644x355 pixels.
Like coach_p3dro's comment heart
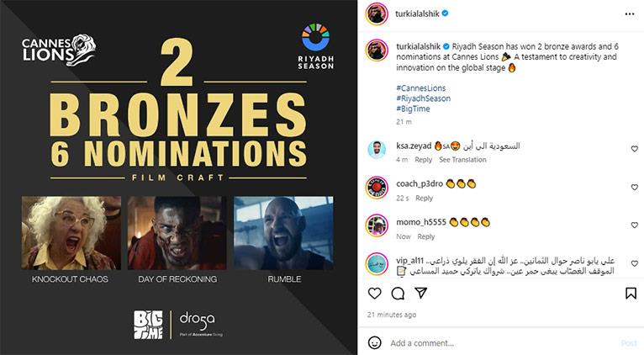click(x=635, y=187)
